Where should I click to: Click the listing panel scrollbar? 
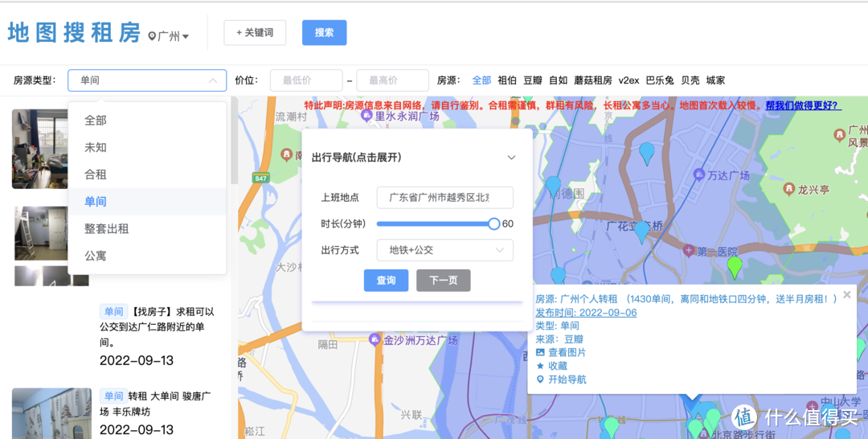pos(234,142)
